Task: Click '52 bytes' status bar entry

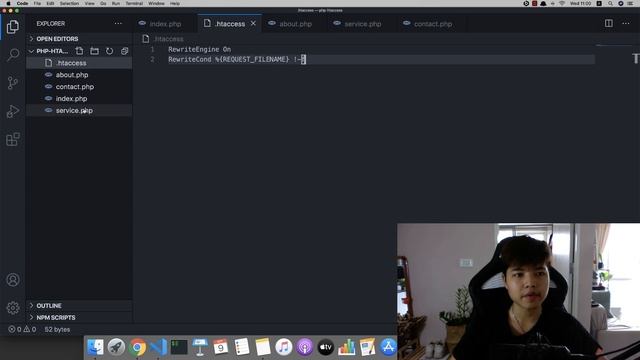Action: click(57, 329)
